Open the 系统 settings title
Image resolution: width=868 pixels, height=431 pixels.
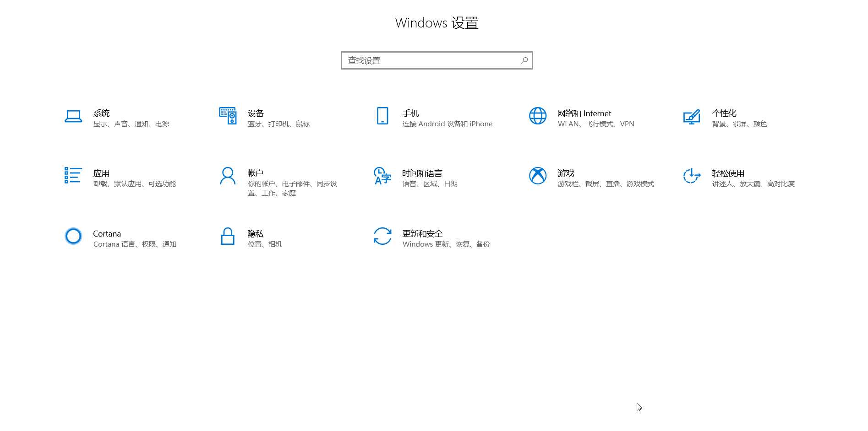pyautogui.click(x=101, y=113)
